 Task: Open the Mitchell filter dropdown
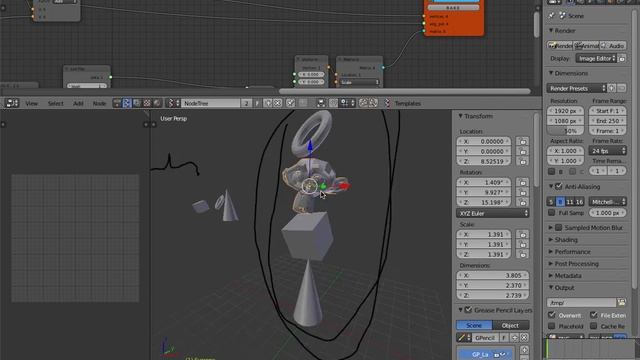[x=607, y=202]
